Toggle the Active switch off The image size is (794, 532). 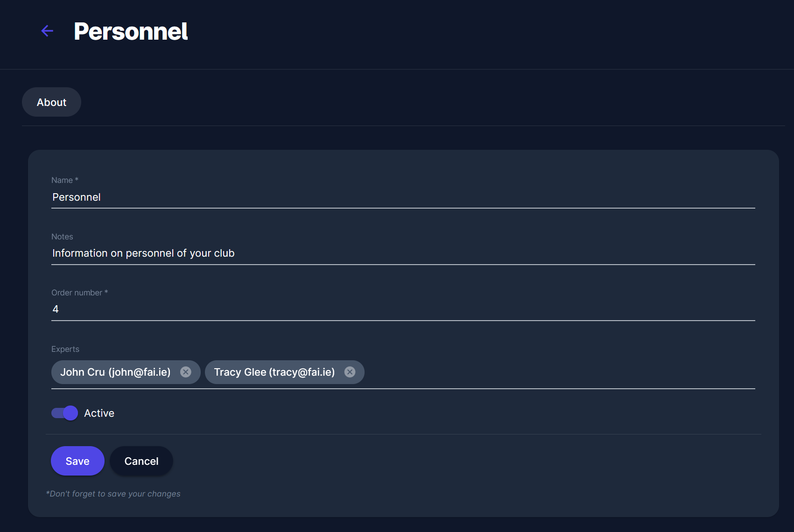tap(65, 413)
